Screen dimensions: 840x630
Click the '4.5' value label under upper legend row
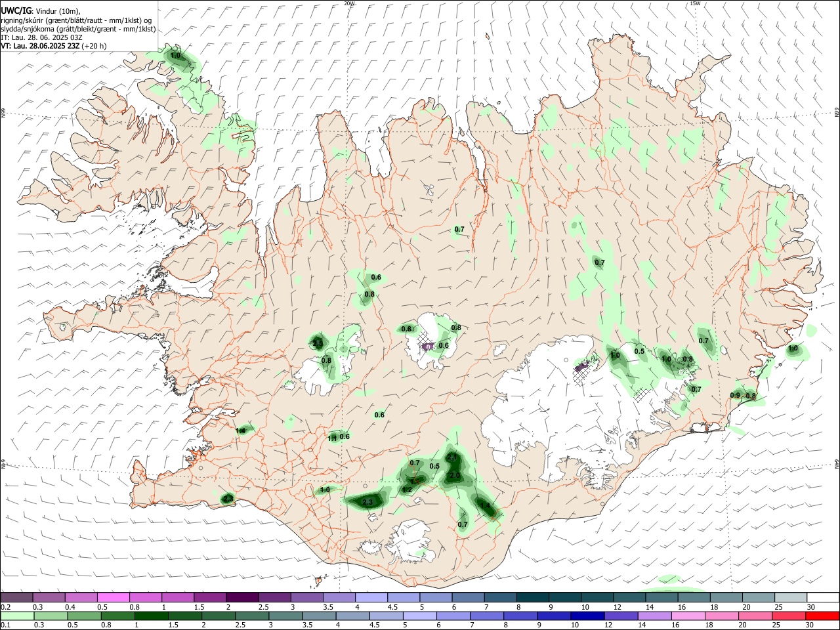pos(392,607)
